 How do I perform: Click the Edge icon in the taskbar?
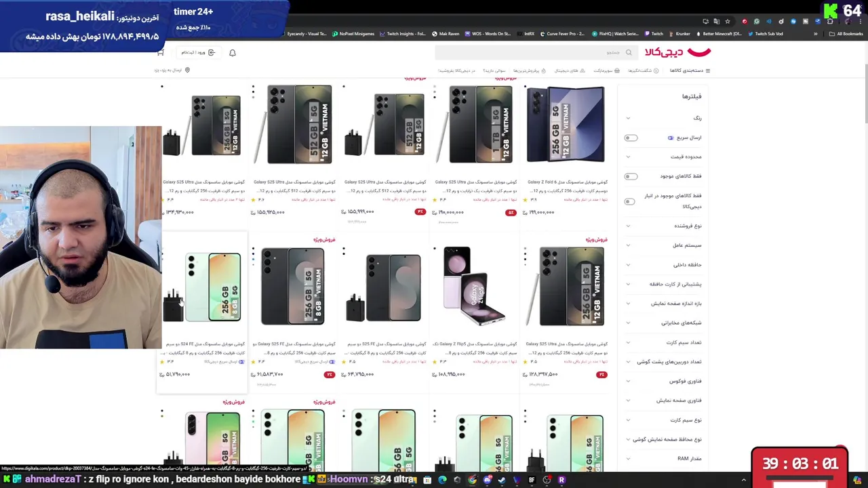pyautogui.click(x=442, y=480)
